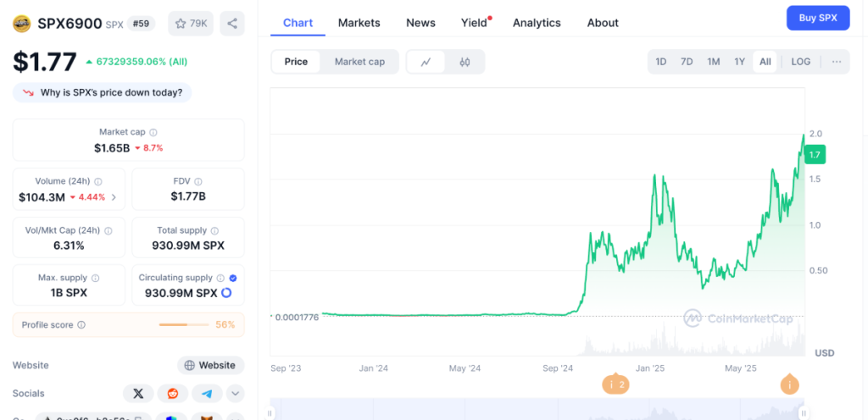Open the Reddit social link
Image resolution: width=868 pixels, height=420 pixels.
tap(173, 394)
